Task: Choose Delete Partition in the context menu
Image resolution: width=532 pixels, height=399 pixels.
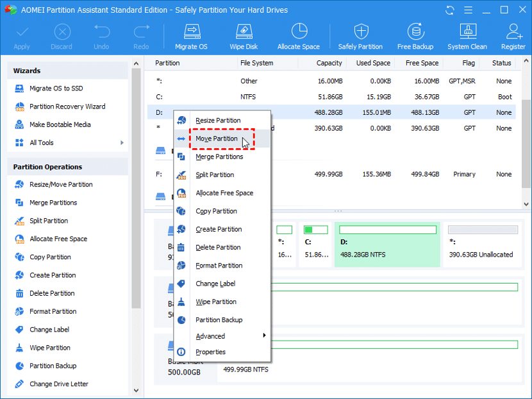Action: coord(219,247)
